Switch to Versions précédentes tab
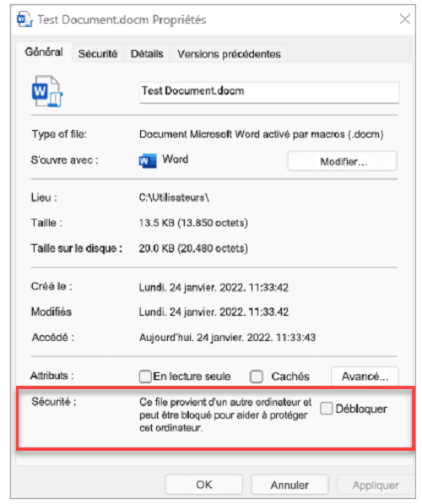 (229, 54)
